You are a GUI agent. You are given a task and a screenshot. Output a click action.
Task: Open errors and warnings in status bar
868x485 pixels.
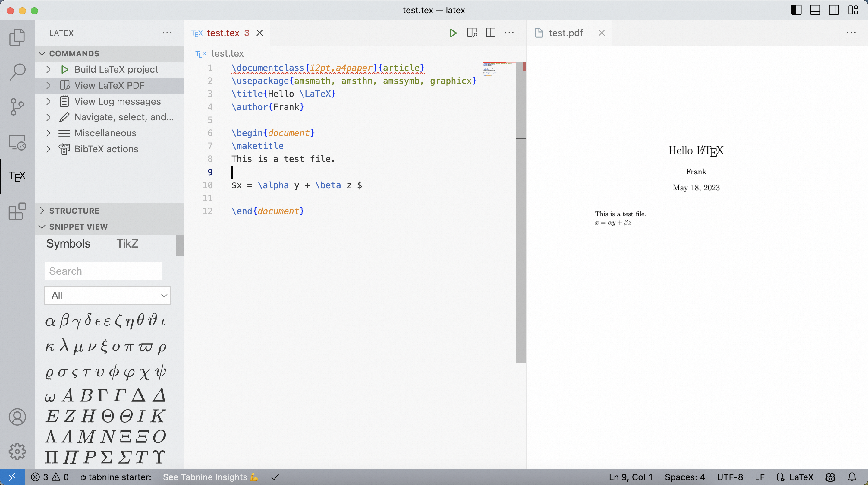pyautogui.click(x=50, y=477)
